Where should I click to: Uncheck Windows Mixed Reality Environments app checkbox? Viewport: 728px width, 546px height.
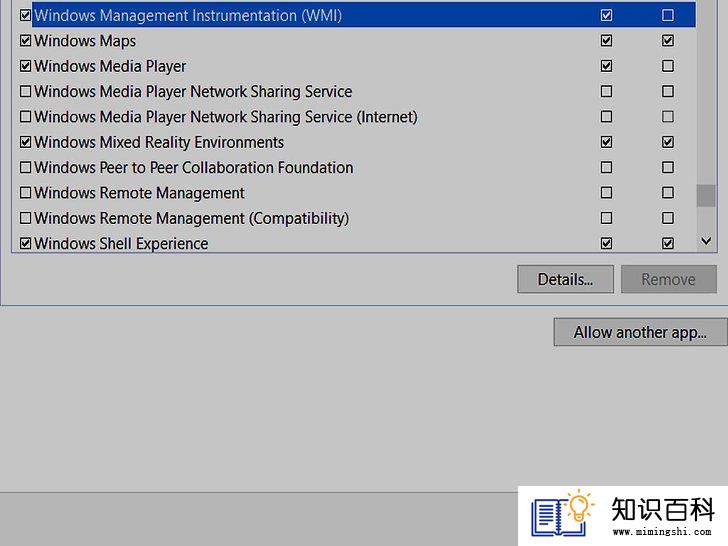point(26,142)
